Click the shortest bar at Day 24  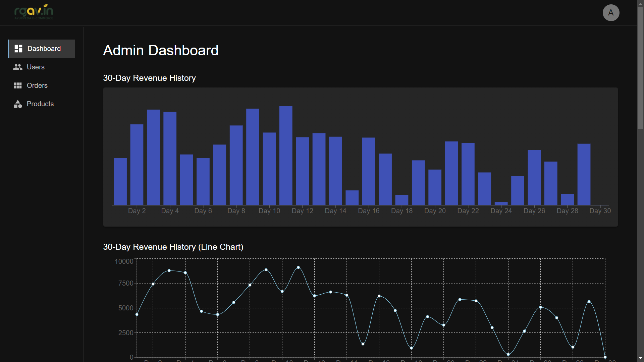501,203
